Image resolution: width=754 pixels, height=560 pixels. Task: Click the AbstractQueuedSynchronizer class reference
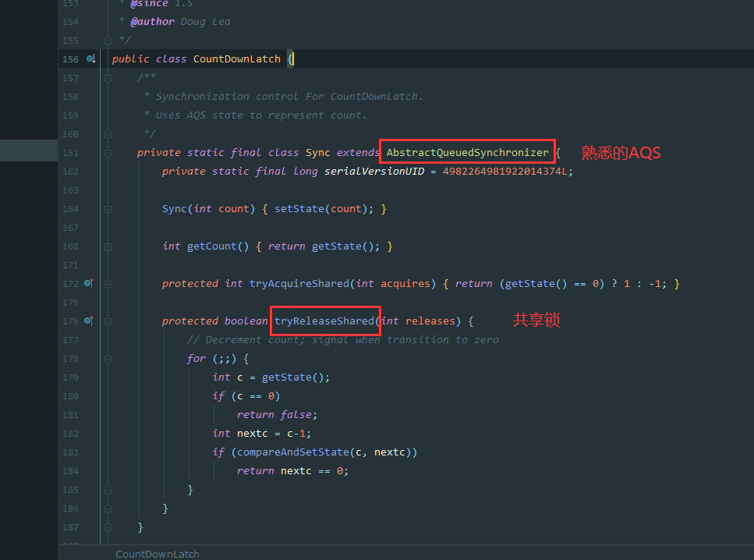point(467,153)
